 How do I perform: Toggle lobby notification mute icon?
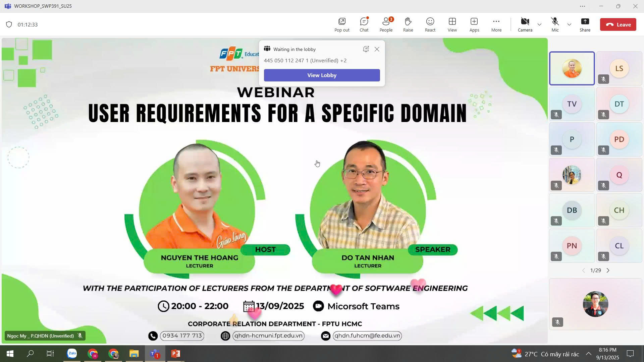coord(366,49)
